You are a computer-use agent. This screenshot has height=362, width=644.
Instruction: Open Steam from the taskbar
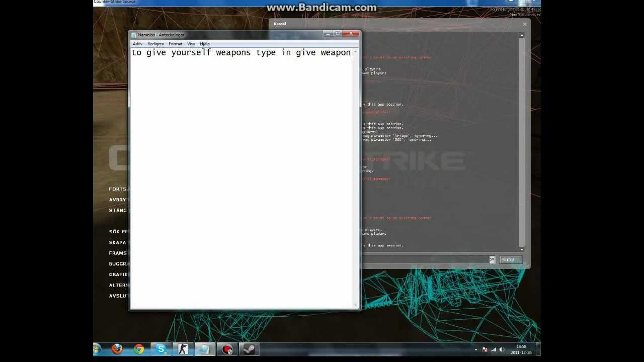(x=249, y=349)
